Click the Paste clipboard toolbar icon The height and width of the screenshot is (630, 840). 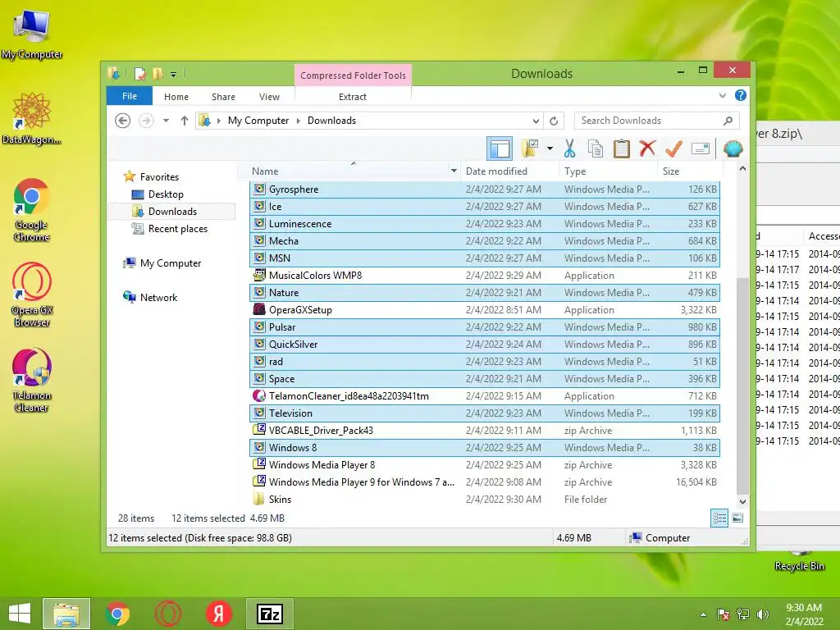(622, 148)
